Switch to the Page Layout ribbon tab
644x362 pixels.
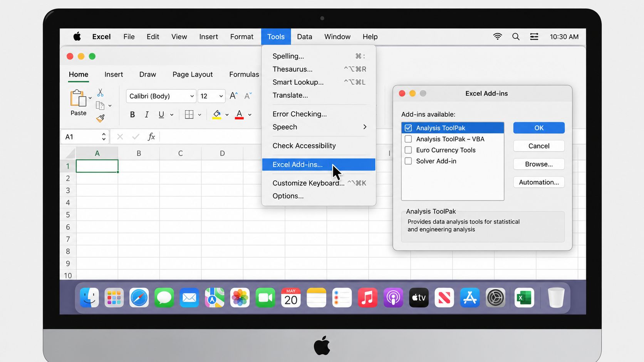(x=193, y=74)
